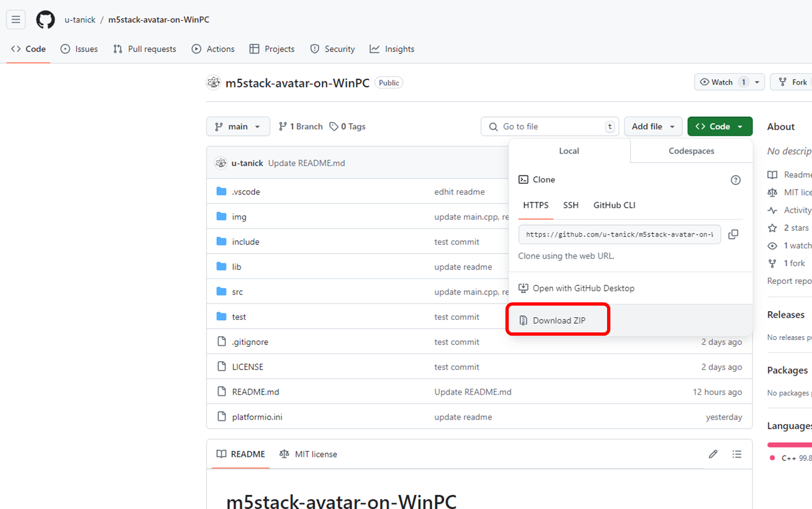This screenshot has width=812, height=509.
Task: Open the README.md file name
Action: click(x=255, y=391)
